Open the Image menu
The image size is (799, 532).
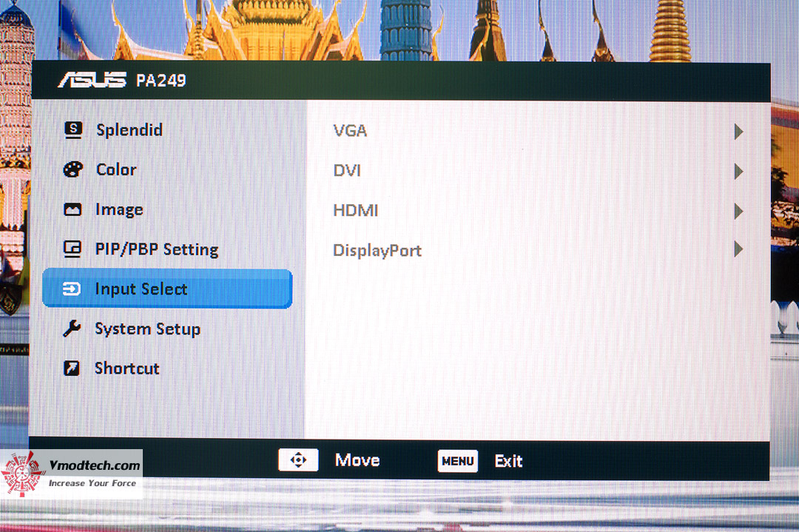coord(119,209)
